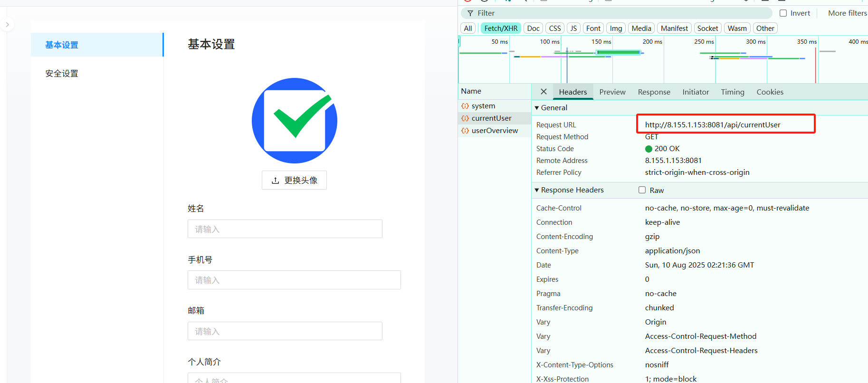Switch to the Preview tab
This screenshot has height=383, width=868.
coord(612,92)
